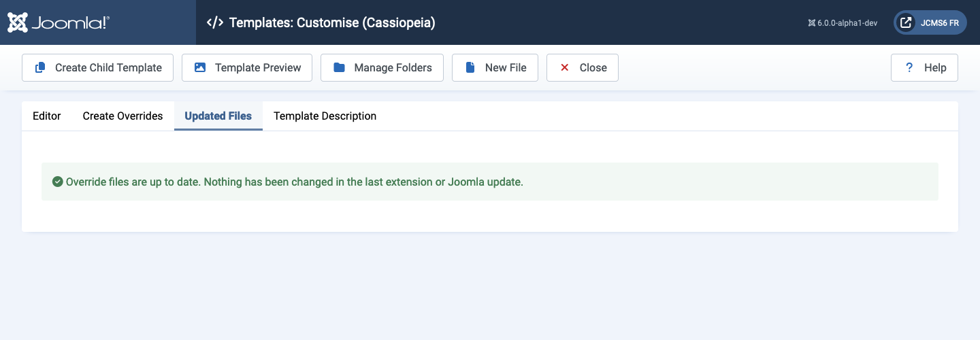Click the JCMS6 FR site name
The image size is (980, 340).
pos(939,22)
